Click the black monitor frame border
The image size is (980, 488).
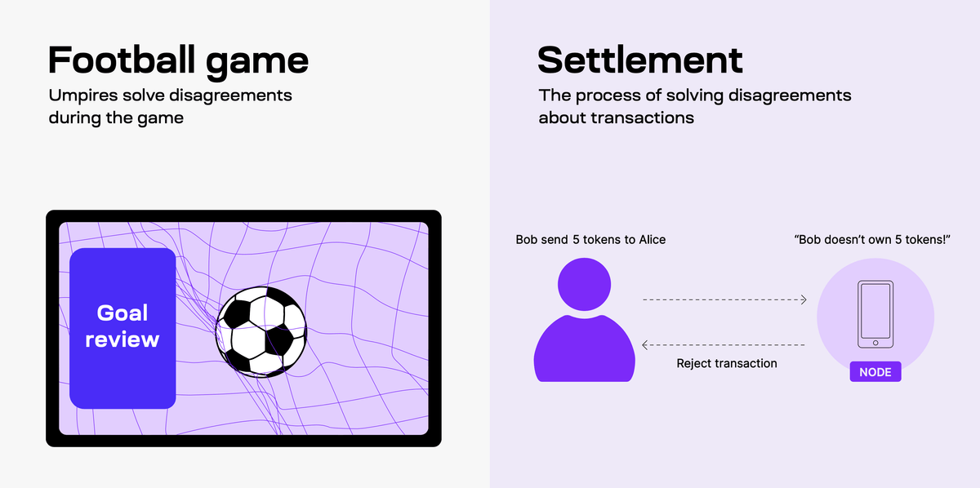point(243,441)
